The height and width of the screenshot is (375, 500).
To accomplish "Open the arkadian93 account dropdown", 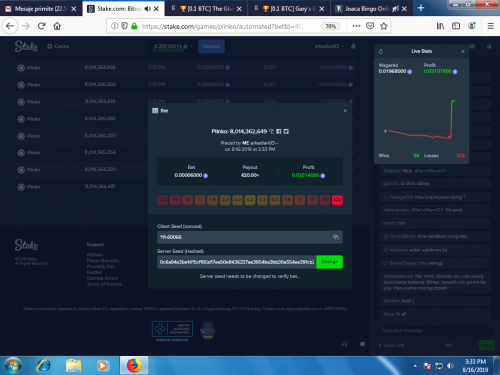I will pos(329,46).
